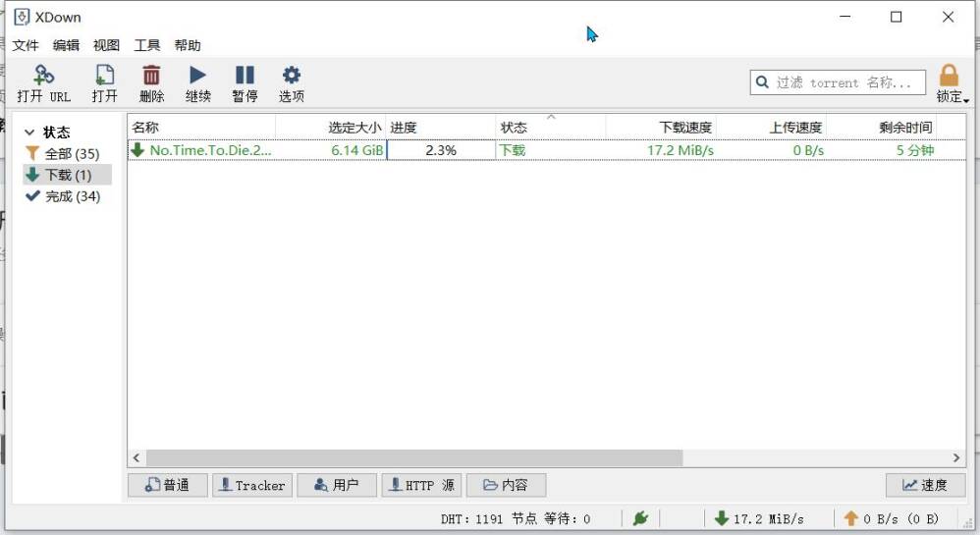980x535 pixels.
Task: Collapse the 状态 tree section
Action: click(29, 133)
